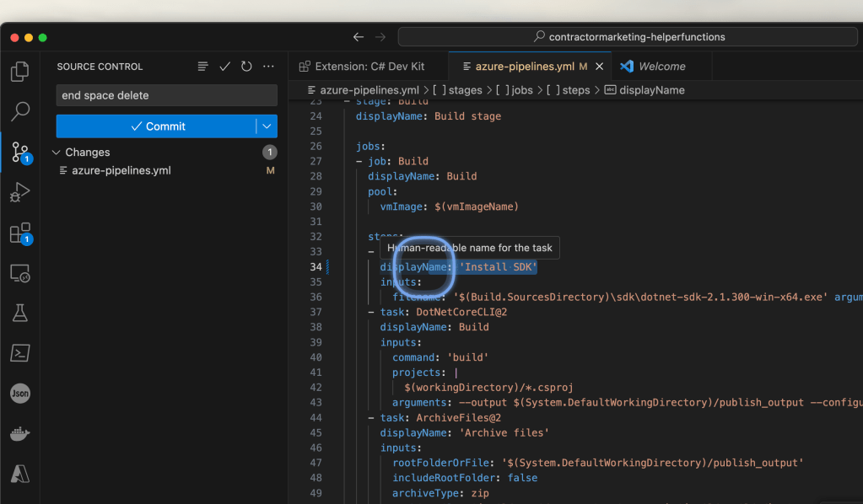This screenshot has height=504, width=863.
Task: Open the Azure icon in activity bar
Action: [19, 474]
